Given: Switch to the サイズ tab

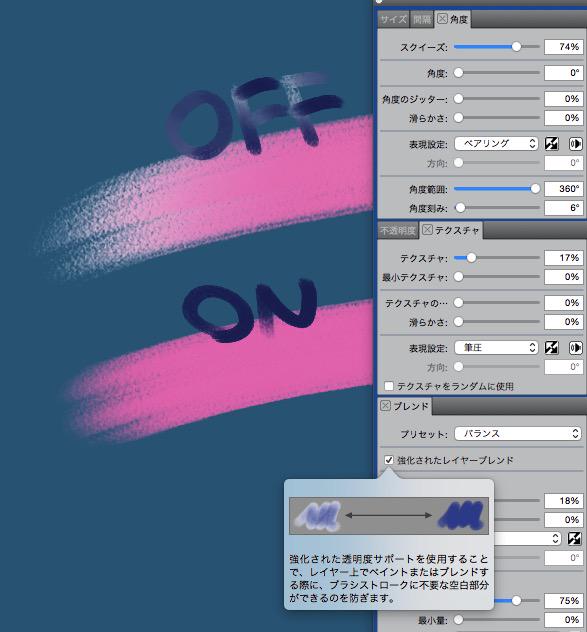Looking at the screenshot, I should pyautogui.click(x=393, y=19).
